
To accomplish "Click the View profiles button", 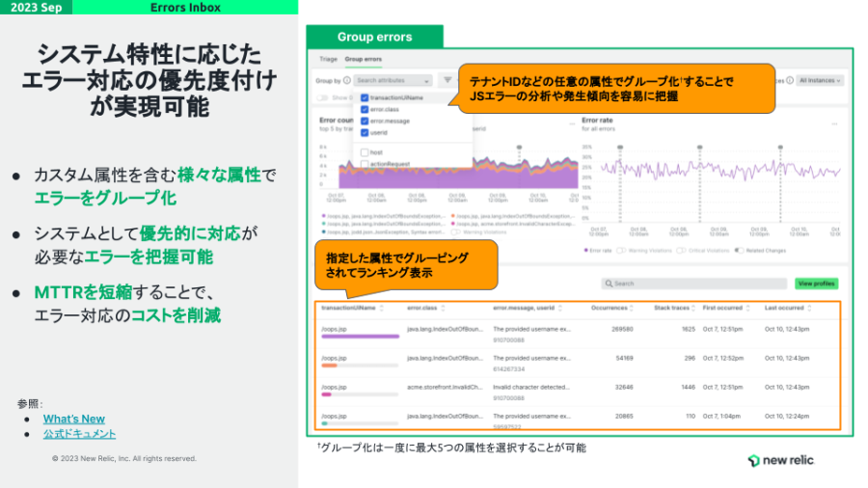I will [816, 284].
